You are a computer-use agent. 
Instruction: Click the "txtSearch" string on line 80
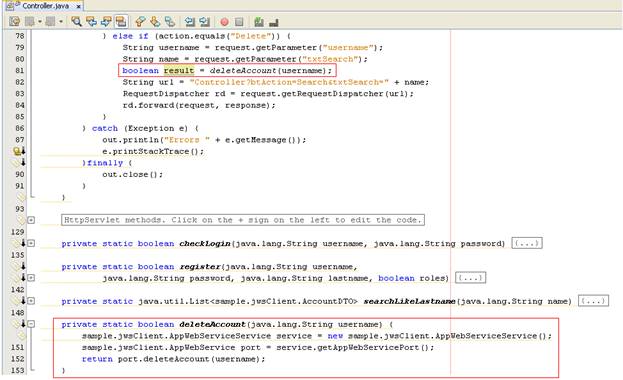point(329,59)
